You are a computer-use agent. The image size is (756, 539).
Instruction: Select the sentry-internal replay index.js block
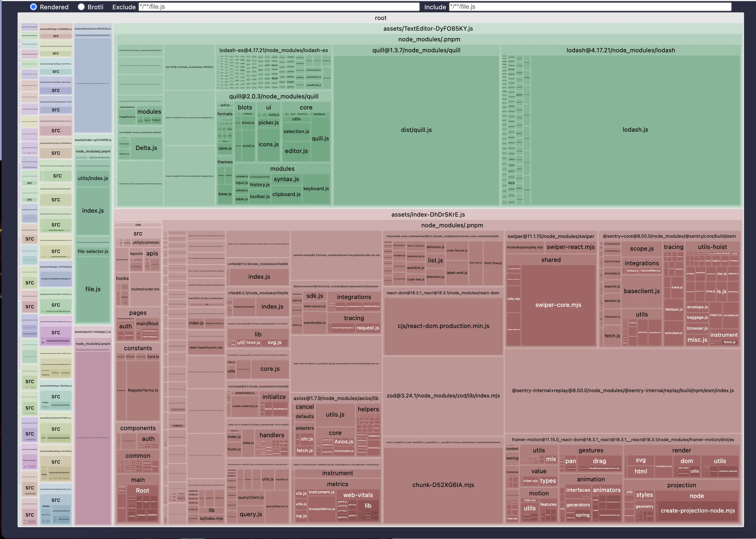[x=622, y=391]
